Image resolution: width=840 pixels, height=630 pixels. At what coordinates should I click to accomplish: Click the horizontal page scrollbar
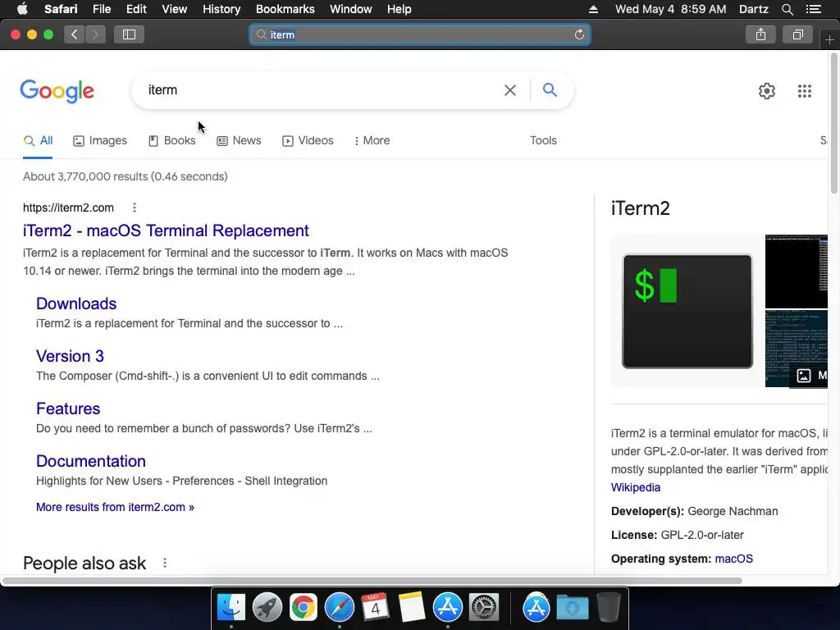372,581
